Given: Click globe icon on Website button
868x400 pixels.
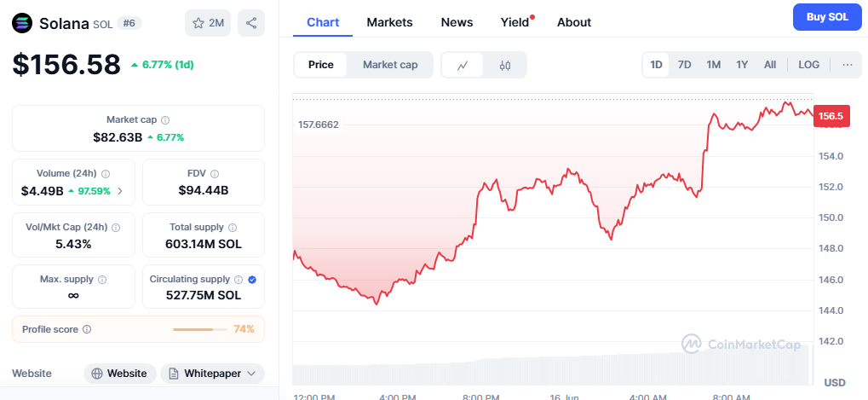Looking at the screenshot, I should pos(97,374).
